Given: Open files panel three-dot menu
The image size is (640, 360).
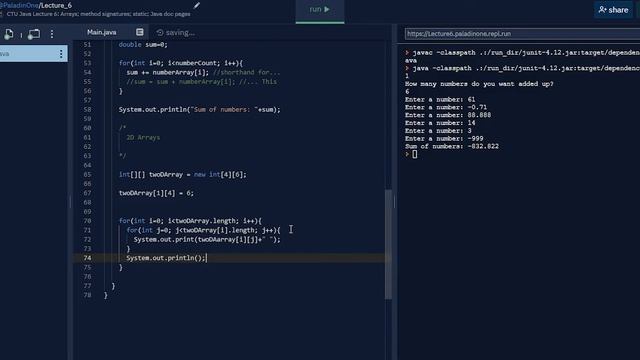Looking at the screenshot, I should [x=52, y=34].
